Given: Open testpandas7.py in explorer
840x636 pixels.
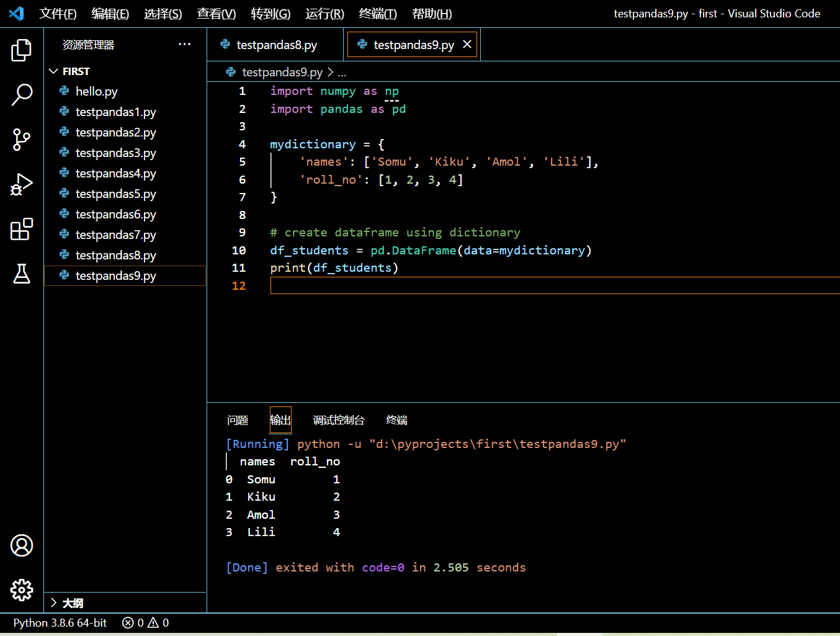Looking at the screenshot, I should pyautogui.click(x=125, y=235).
